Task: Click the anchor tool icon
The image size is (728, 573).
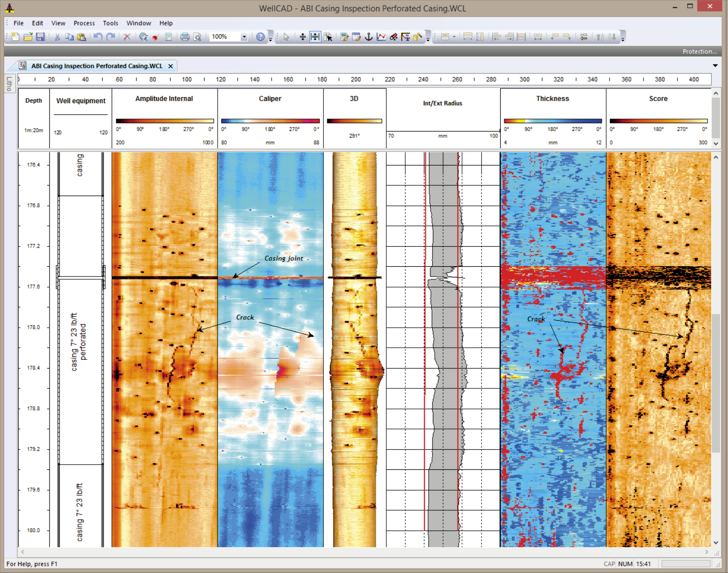Action: (369, 37)
